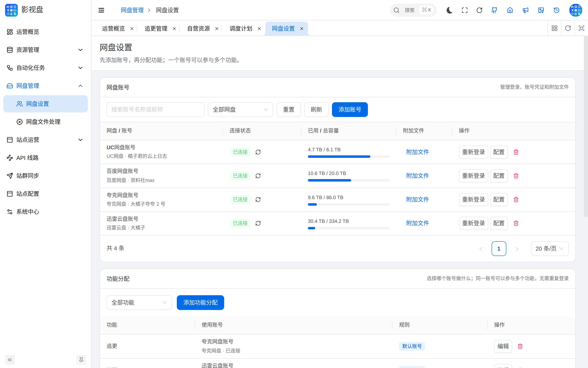Screen dimensions: 588x368
Task: Maximize content area via tab bar icon
Action: tap(581, 28)
